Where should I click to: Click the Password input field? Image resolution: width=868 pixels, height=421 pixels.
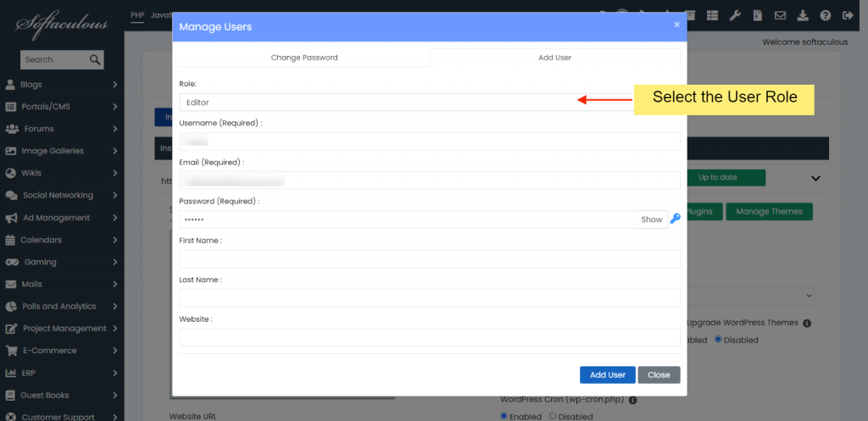[424, 219]
